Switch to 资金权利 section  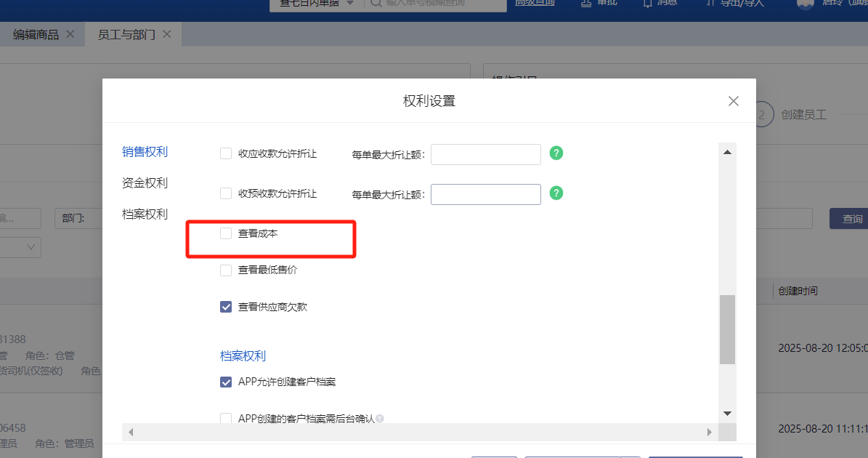tap(145, 183)
